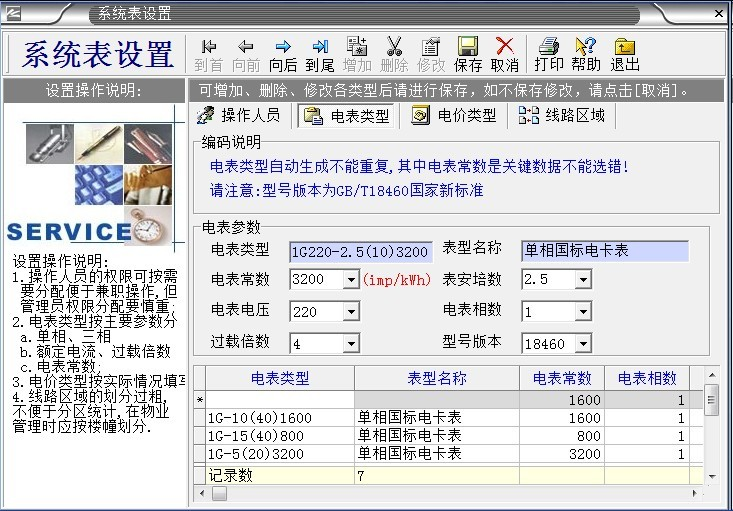Screen dimensions: 733x511
Task: Expand the 过载倍数 dropdown showing 4
Action: pos(351,343)
